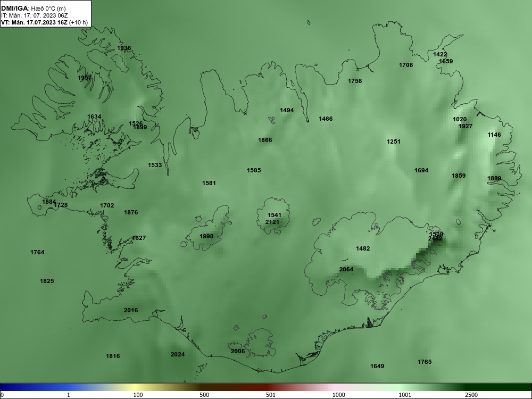This screenshot has height=399, width=532.
Task: Click the 500 label on the color scale
Action: coord(204,395)
